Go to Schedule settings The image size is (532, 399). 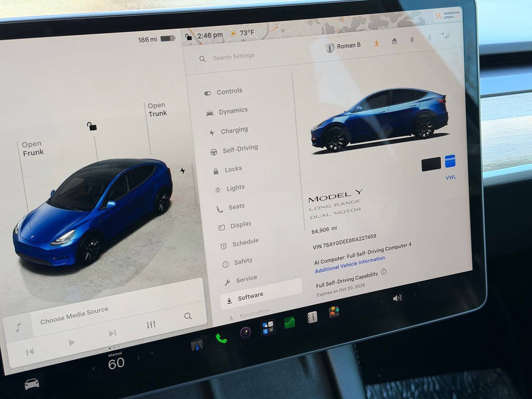point(239,243)
